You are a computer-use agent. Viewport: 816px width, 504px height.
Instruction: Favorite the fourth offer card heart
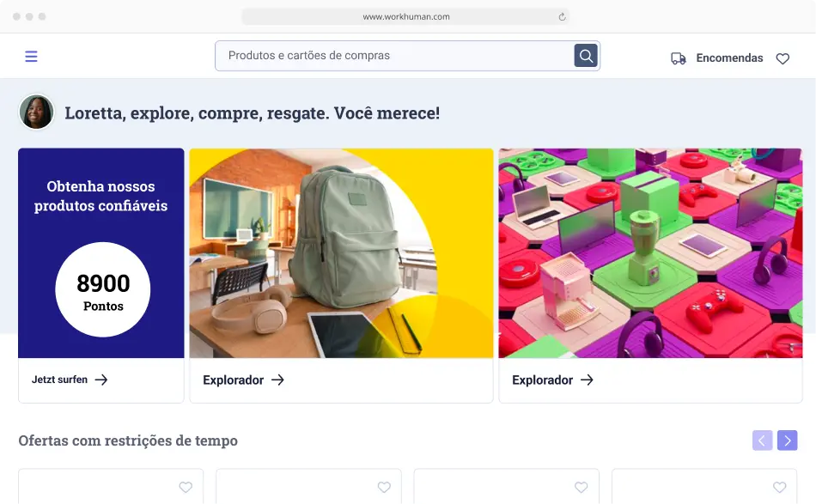[780, 488]
